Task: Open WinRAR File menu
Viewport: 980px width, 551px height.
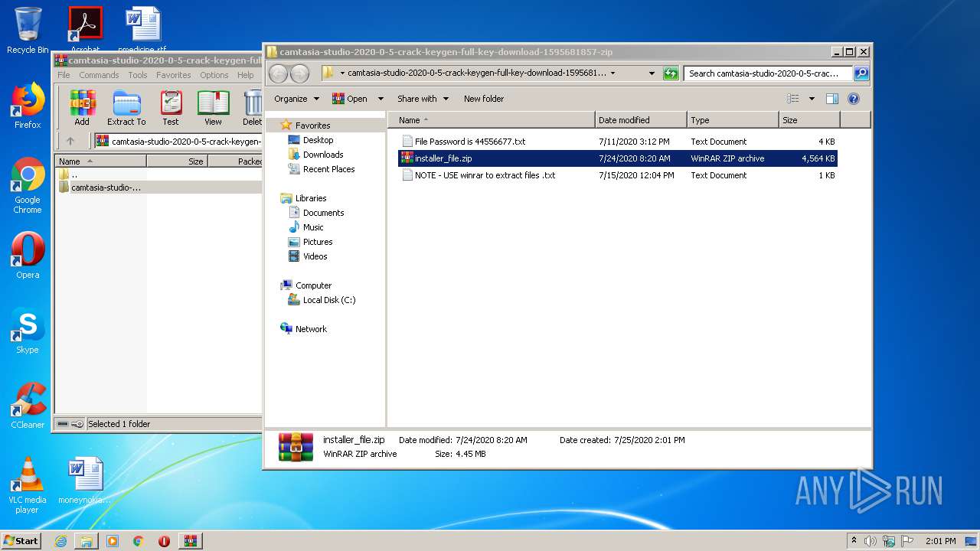Action: (x=64, y=75)
